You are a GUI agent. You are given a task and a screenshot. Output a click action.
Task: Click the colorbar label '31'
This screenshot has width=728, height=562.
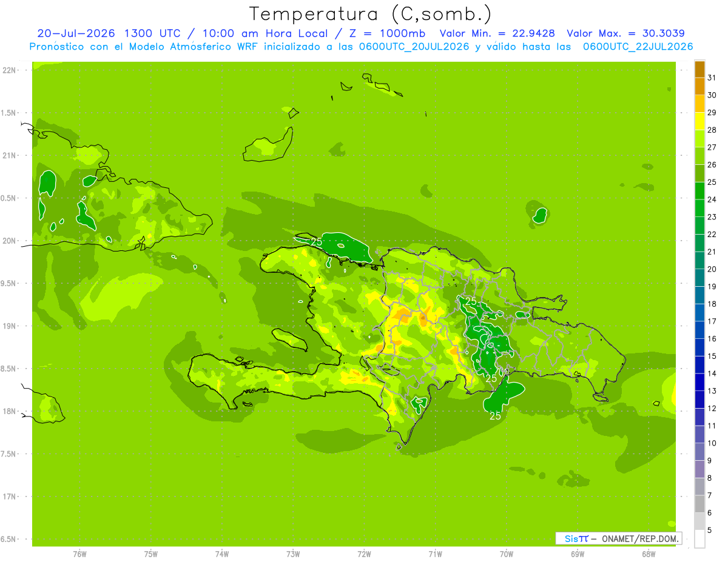coord(712,78)
